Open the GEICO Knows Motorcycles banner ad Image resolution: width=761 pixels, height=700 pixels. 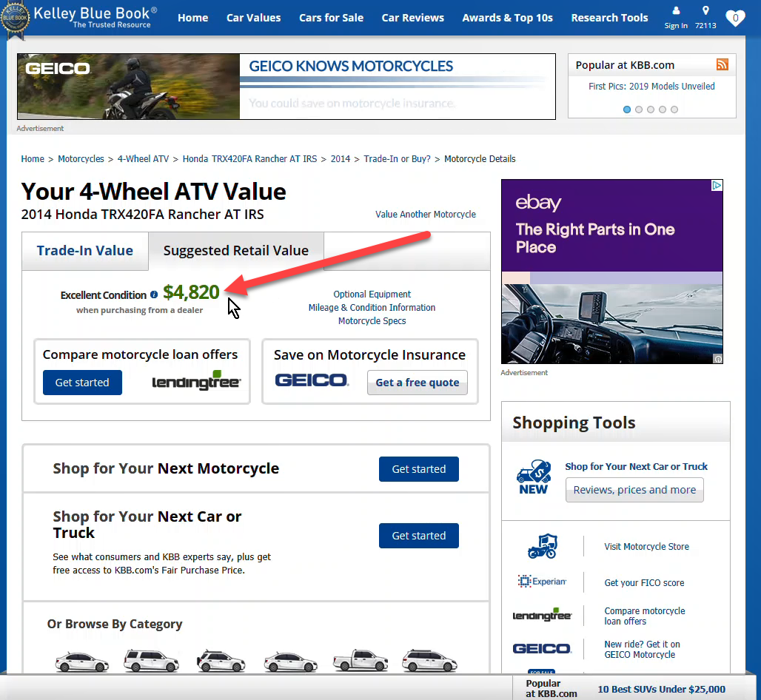(x=286, y=87)
